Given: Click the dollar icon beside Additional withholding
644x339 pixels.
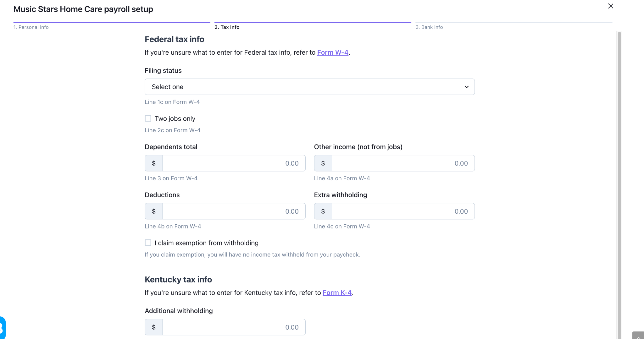Looking at the screenshot, I should (154, 327).
